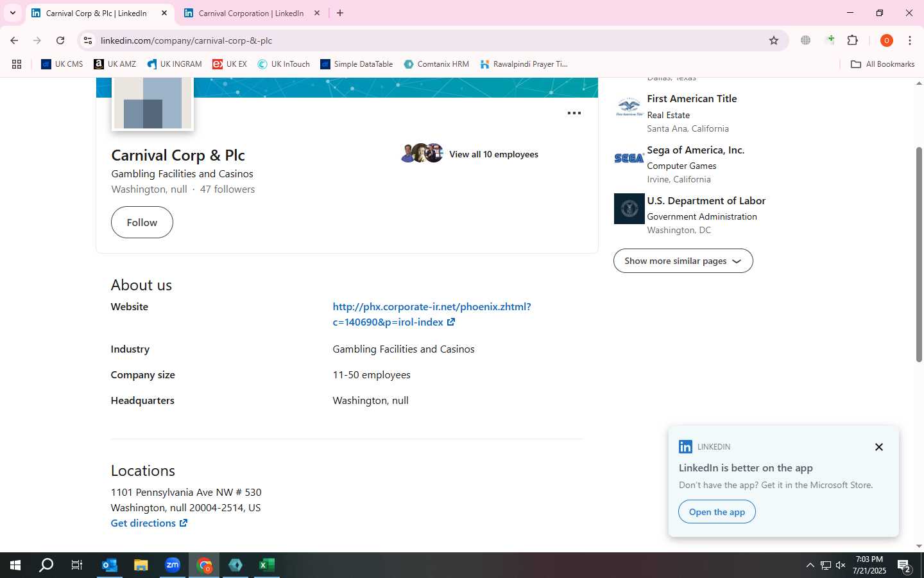Open the Chrome three-dot menu
924x578 pixels.
910,40
